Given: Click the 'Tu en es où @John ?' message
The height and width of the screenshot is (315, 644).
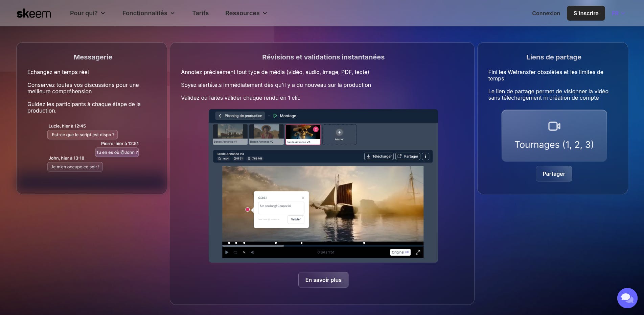Looking at the screenshot, I should coord(117,152).
